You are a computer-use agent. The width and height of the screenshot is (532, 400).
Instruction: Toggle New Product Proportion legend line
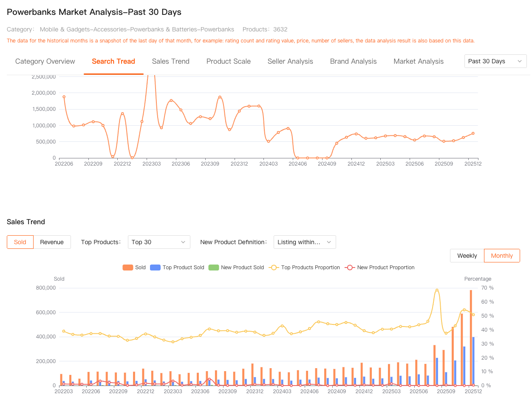(380, 268)
